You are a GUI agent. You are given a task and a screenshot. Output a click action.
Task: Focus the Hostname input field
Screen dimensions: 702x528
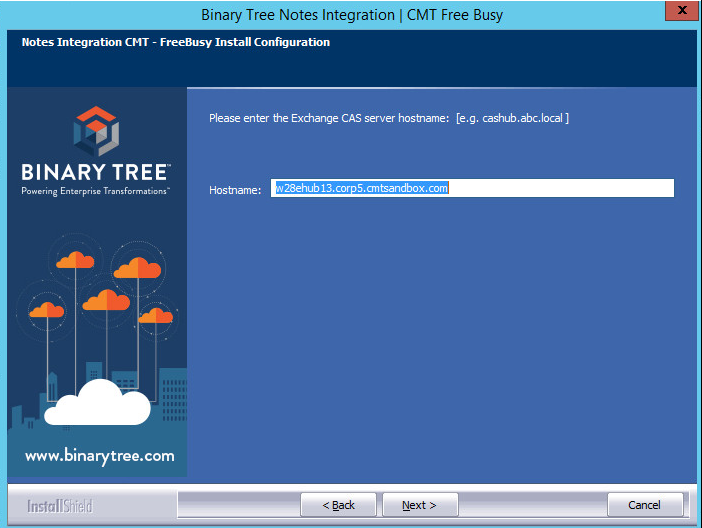click(x=472, y=188)
